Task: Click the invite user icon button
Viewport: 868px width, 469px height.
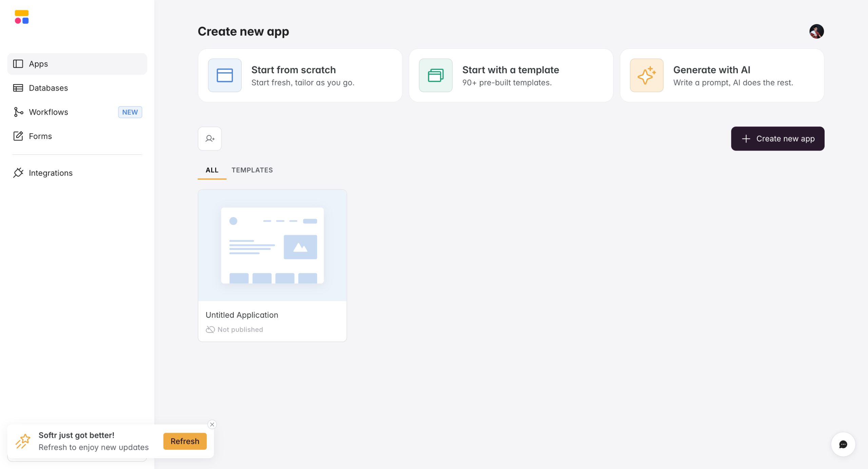Action: click(x=210, y=139)
